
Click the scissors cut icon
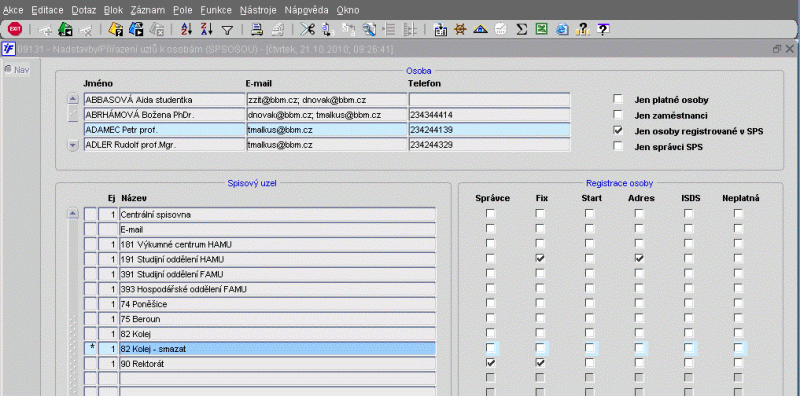[x=307, y=30]
